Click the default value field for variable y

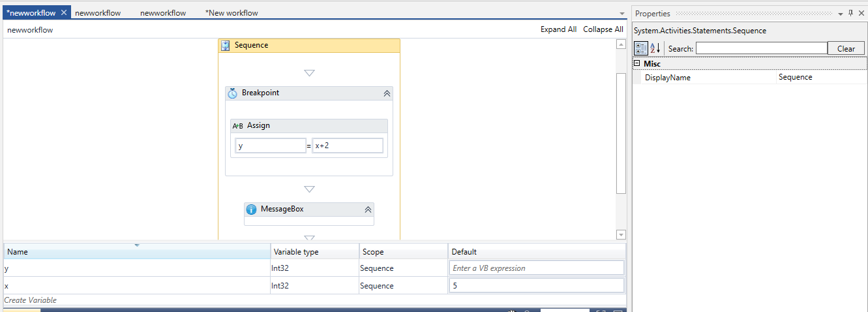536,268
